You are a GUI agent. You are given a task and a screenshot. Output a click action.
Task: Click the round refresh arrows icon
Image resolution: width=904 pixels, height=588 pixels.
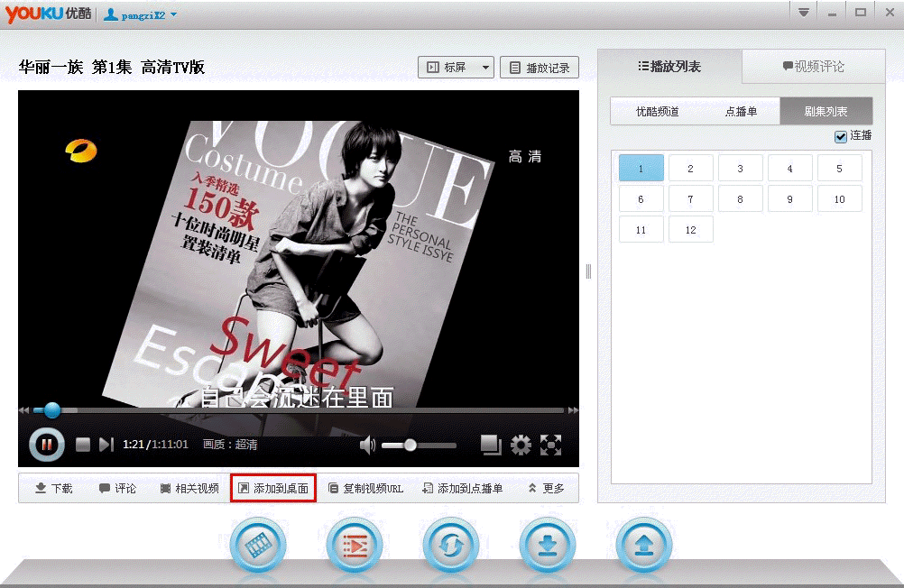click(450, 546)
